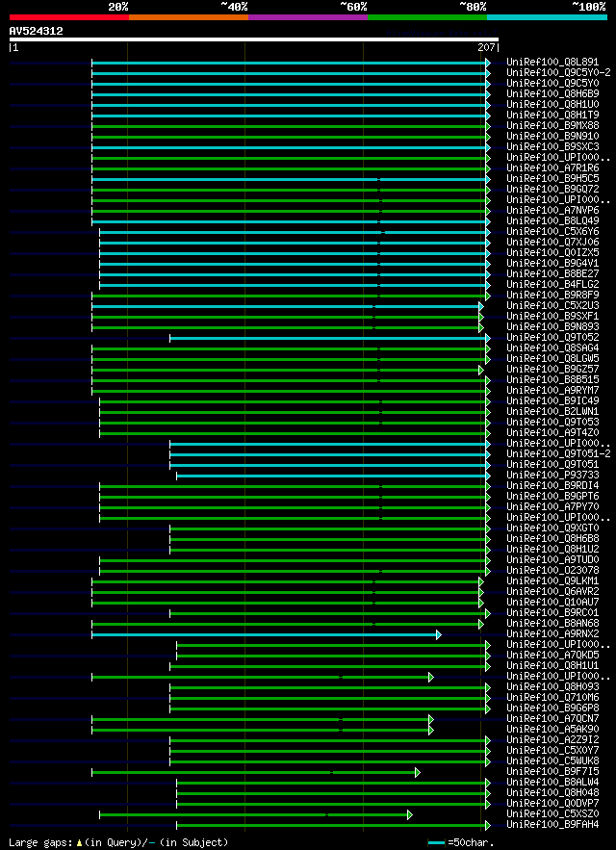Select the UniRef100_A7PY70 label
Image resolution: width=616 pixels, height=850 pixels.
click(x=552, y=506)
